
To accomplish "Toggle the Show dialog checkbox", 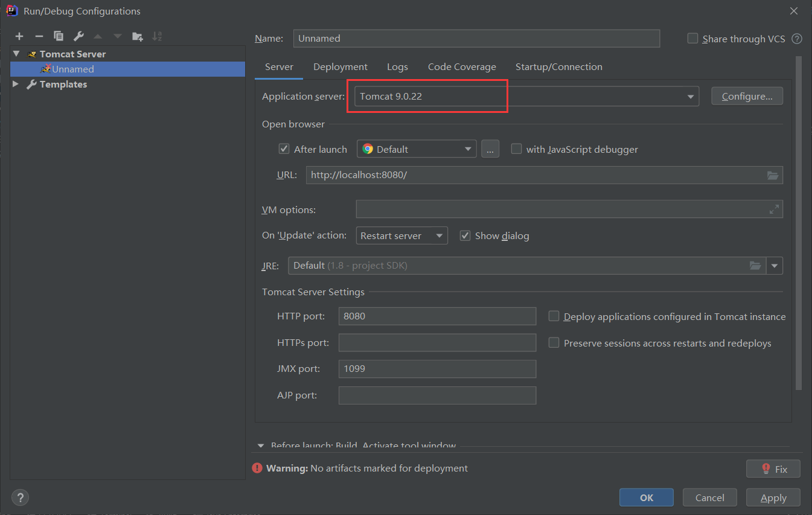I will [465, 235].
